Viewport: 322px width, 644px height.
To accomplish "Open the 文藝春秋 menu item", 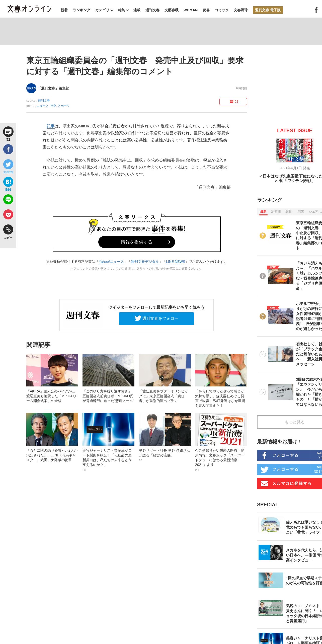I will (172, 10).
